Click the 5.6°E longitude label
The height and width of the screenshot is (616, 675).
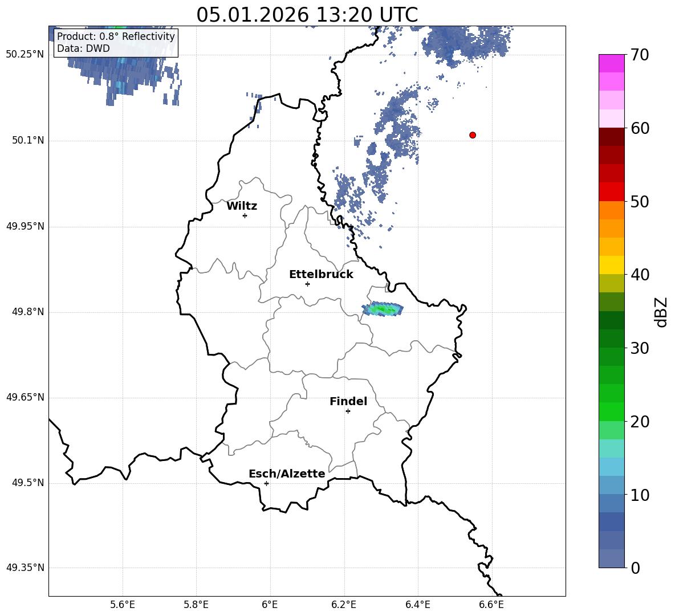coord(123,605)
